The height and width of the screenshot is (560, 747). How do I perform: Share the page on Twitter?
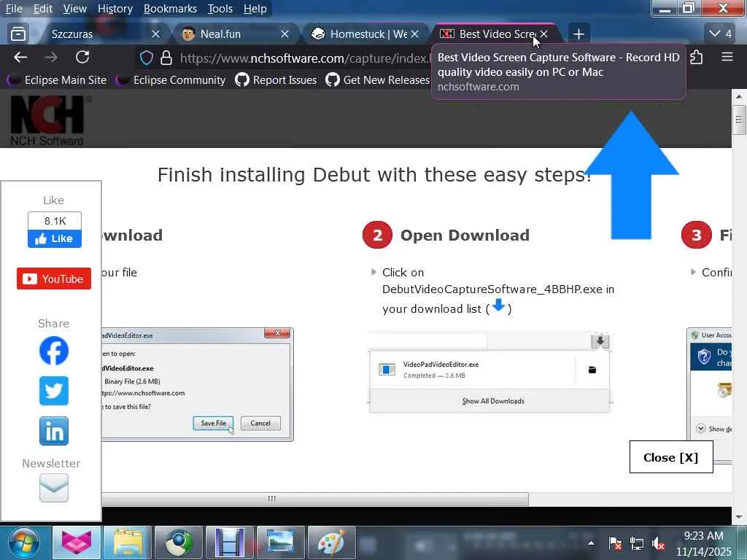coord(54,391)
